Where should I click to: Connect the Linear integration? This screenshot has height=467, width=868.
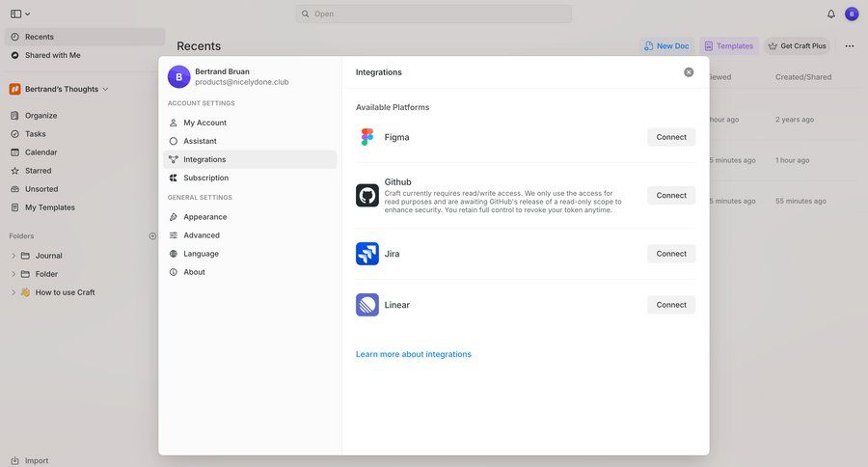tap(671, 304)
